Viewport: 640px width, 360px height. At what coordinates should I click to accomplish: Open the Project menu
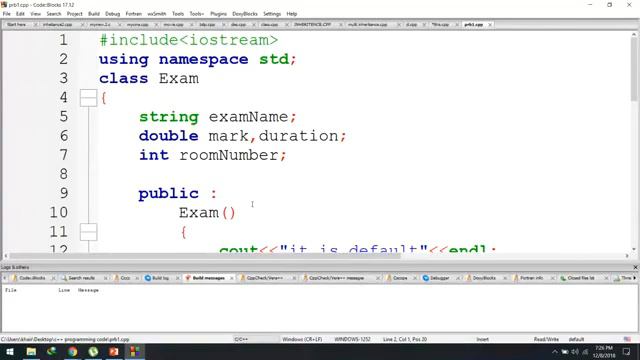coord(75,14)
